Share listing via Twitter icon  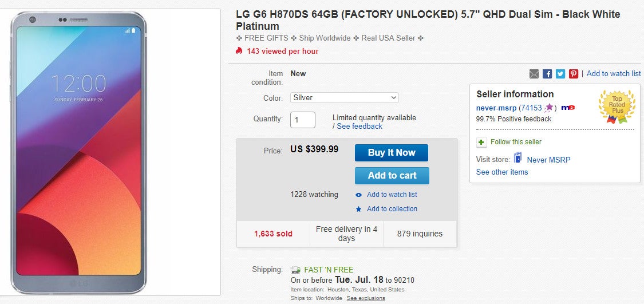[560, 74]
